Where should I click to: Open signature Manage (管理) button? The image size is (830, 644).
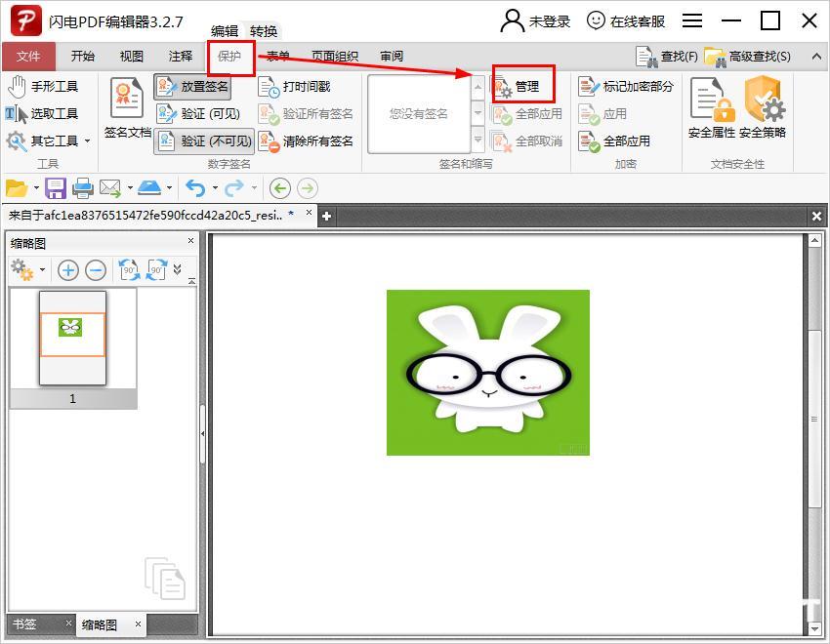516,86
